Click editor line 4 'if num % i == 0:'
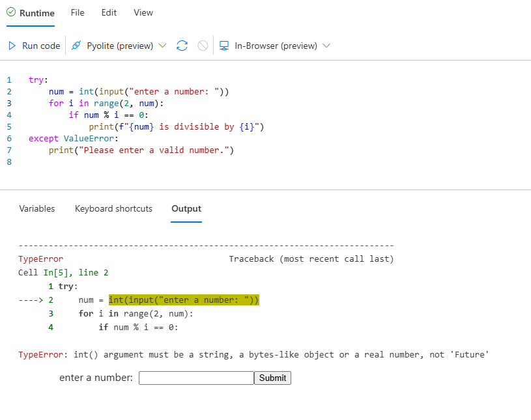 tap(108, 115)
